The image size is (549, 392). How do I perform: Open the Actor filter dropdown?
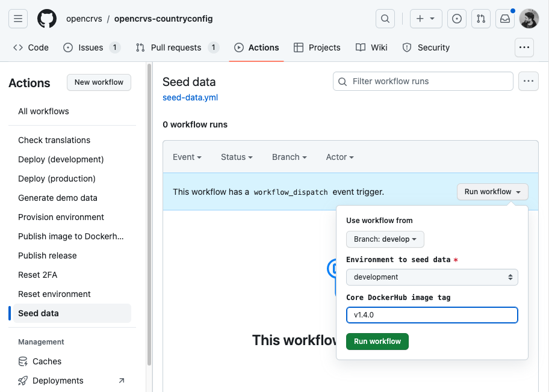[340, 157]
